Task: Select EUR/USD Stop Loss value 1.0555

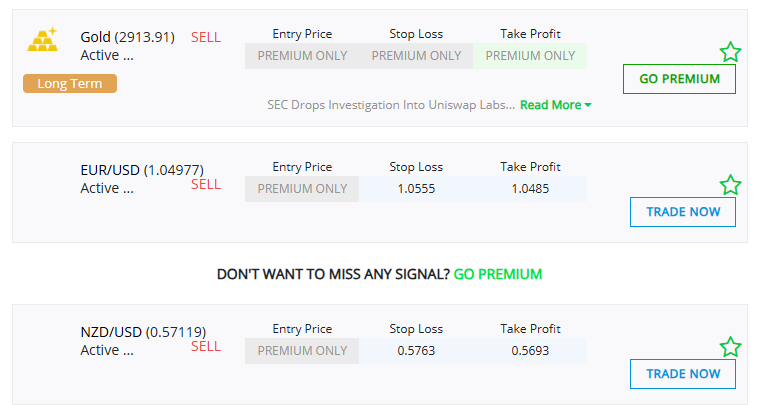Action: coord(416,189)
